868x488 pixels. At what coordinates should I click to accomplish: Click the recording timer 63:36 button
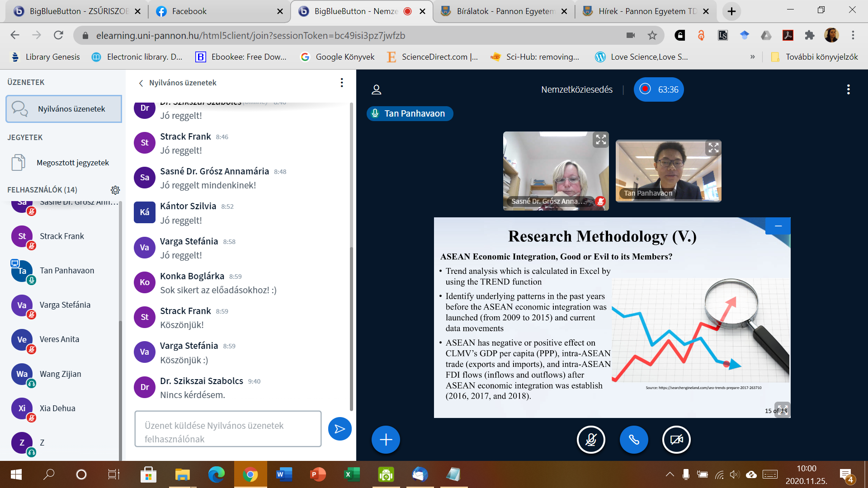pyautogui.click(x=659, y=89)
